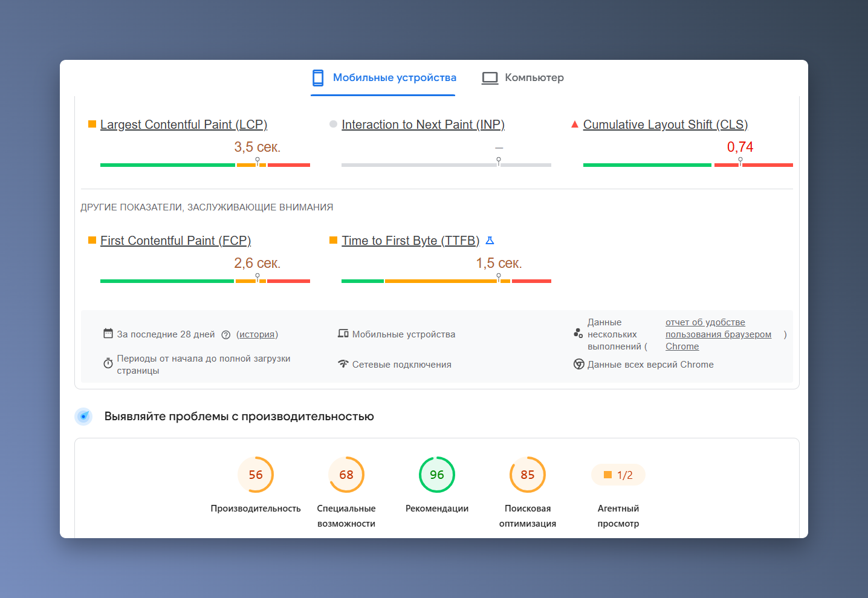Screen dimensions: 868x598
Task: Open the Time to First Byte (TTFB) link
Action: tap(410, 241)
